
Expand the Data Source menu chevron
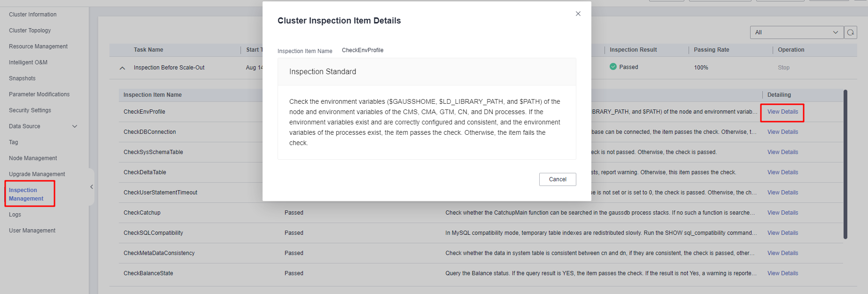click(x=75, y=126)
